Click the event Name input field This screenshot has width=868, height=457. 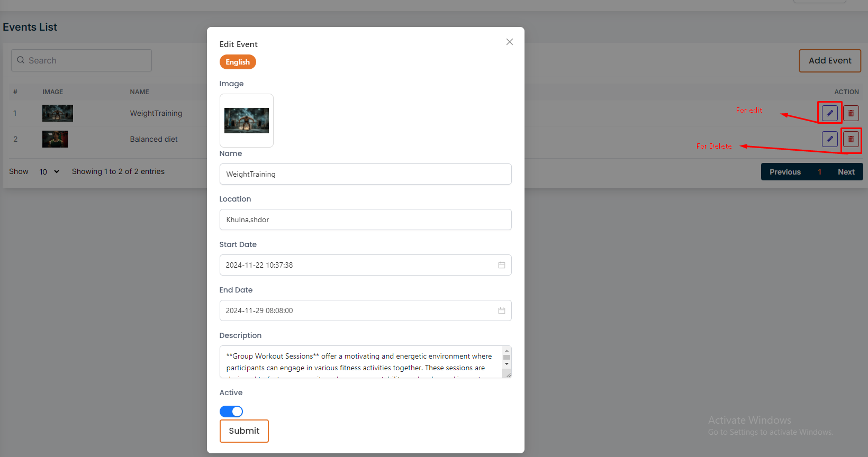pos(365,174)
